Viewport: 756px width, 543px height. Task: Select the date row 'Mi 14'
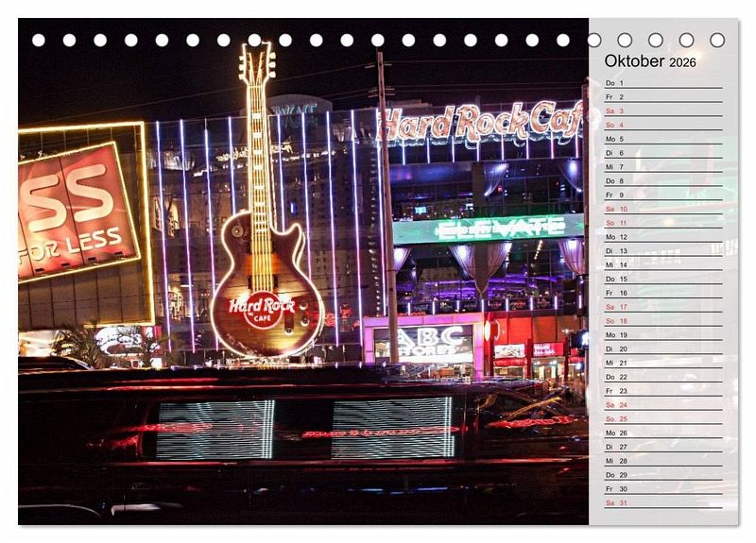coord(663,264)
